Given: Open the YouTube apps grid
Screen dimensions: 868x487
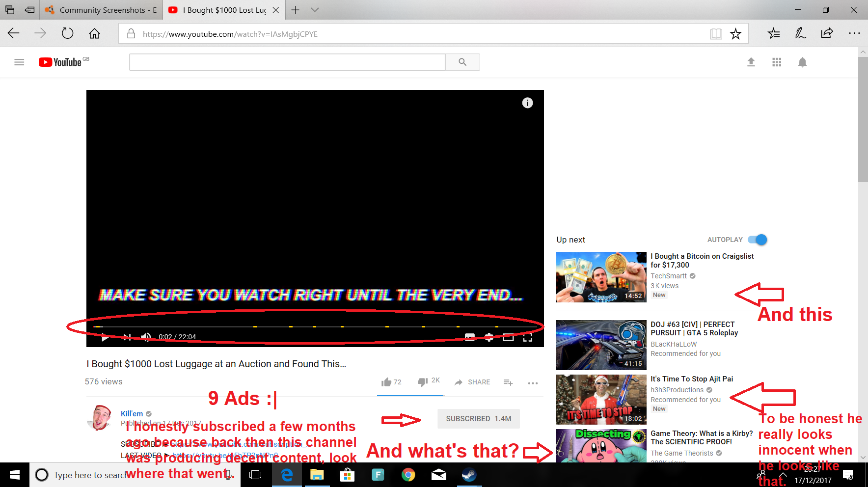Looking at the screenshot, I should pyautogui.click(x=777, y=62).
